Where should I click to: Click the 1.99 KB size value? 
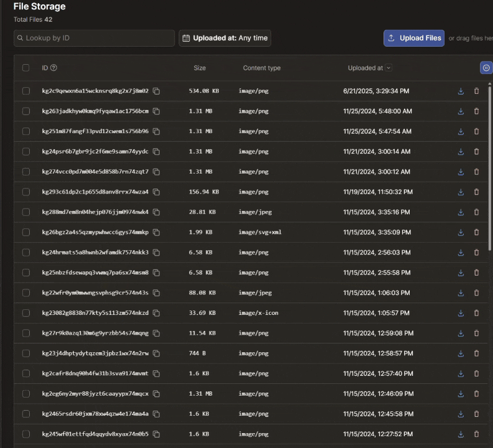[201, 232]
